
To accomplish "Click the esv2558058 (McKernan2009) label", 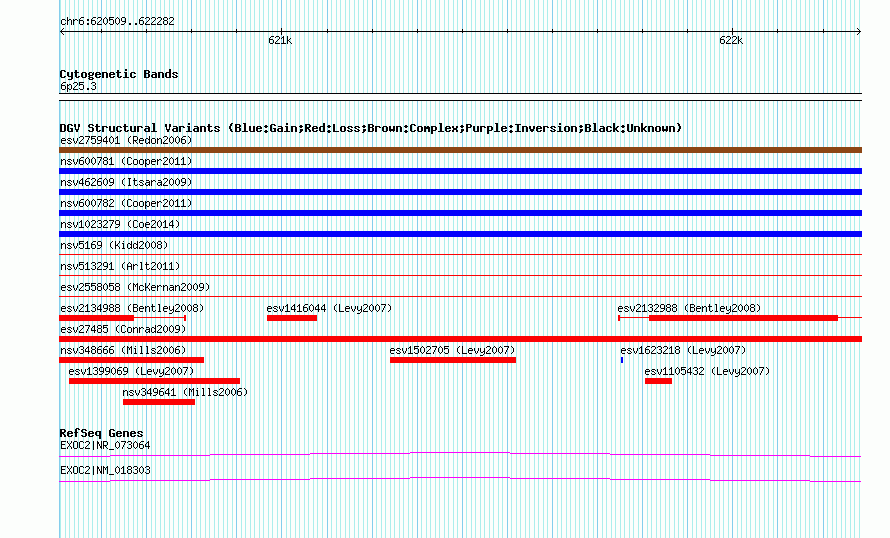I will (135, 287).
